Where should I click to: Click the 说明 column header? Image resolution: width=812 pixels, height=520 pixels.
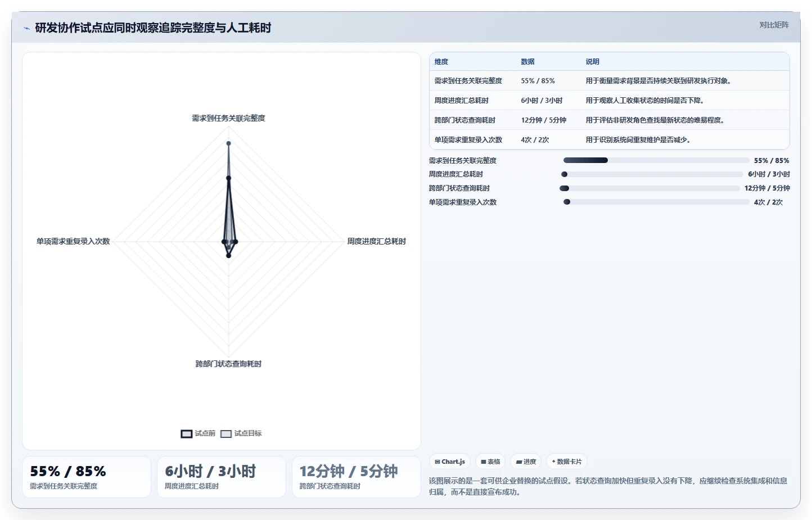[592, 62]
